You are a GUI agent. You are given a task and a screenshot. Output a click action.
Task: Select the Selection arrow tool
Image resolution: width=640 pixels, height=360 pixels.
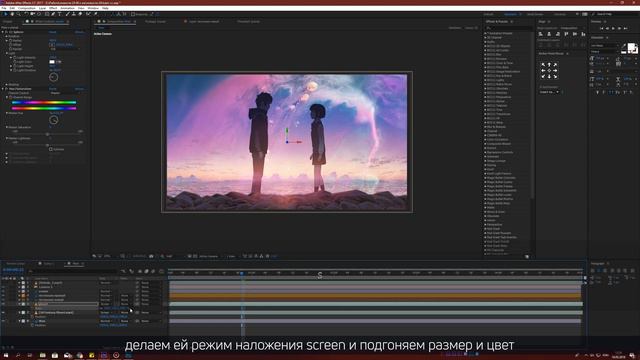click(6, 14)
